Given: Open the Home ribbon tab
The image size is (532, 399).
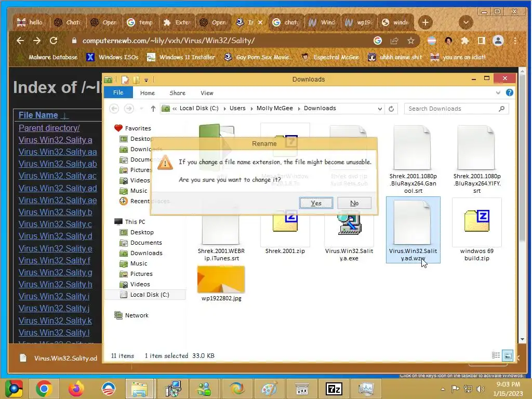Looking at the screenshot, I should (x=147, y=93).
